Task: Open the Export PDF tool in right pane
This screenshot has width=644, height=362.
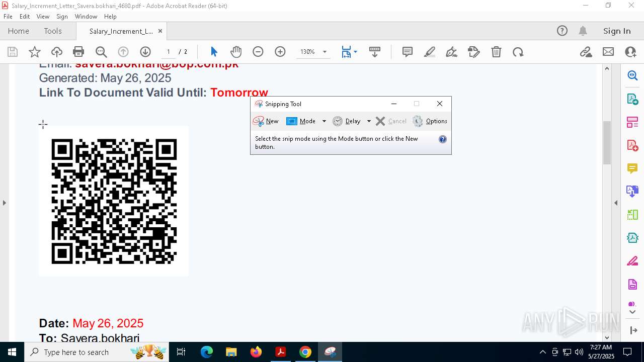Action: click(x=632, y=99)
